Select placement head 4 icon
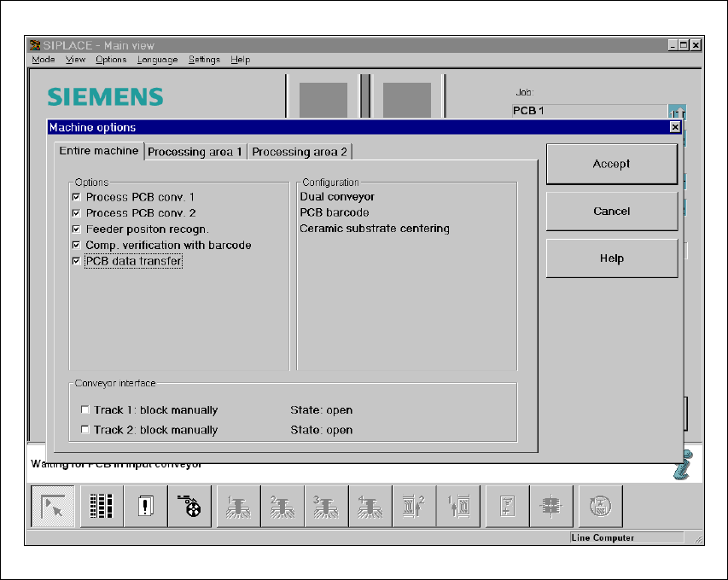Screen dimensions: 728x580 (x=370, y=507)
